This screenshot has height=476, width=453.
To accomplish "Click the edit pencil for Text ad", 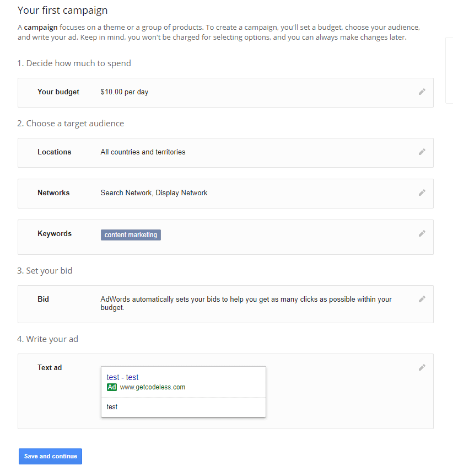I will (x=422, y=367).
